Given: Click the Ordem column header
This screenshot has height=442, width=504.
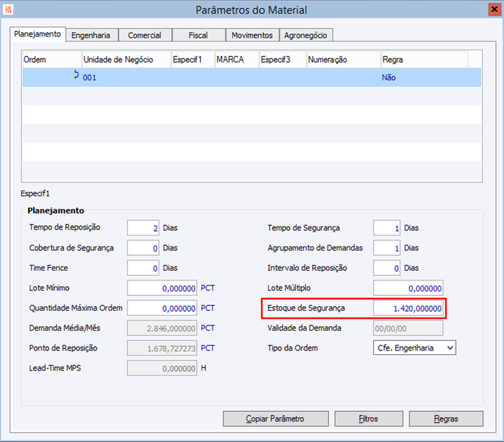Looking at the screenshot, I should (52, 60).
